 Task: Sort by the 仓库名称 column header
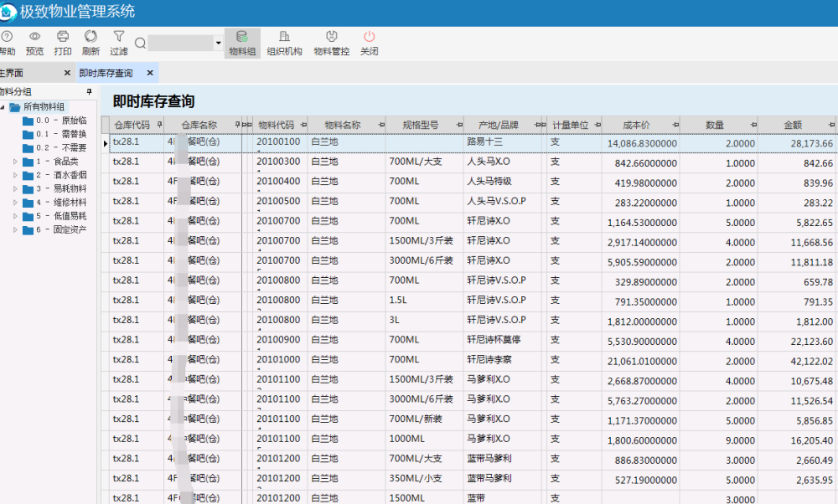point(199,125)
